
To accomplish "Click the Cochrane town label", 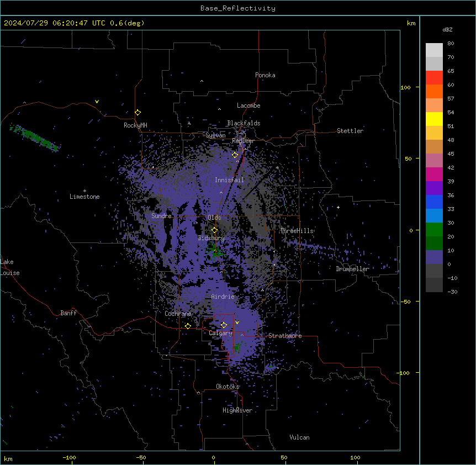I will pos(178,314).
